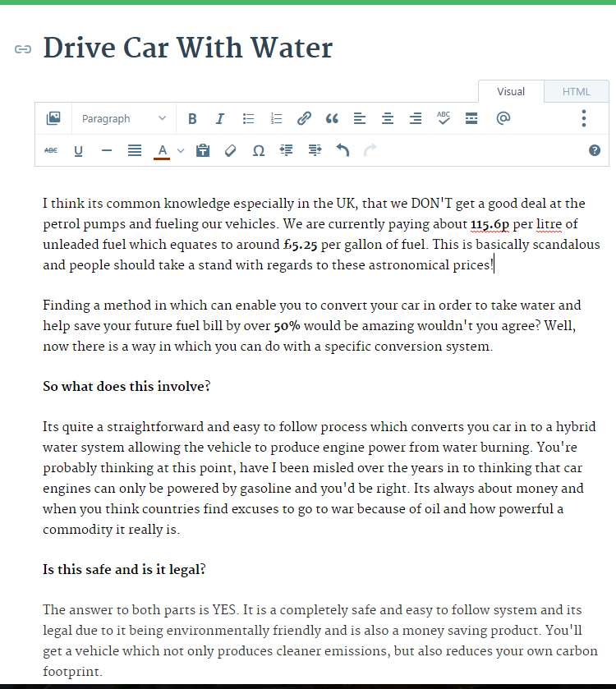The height and width of the screenshot is (689, 616).
Task: Center align the text
Action: pyautogui.click(x=388, y=118)
